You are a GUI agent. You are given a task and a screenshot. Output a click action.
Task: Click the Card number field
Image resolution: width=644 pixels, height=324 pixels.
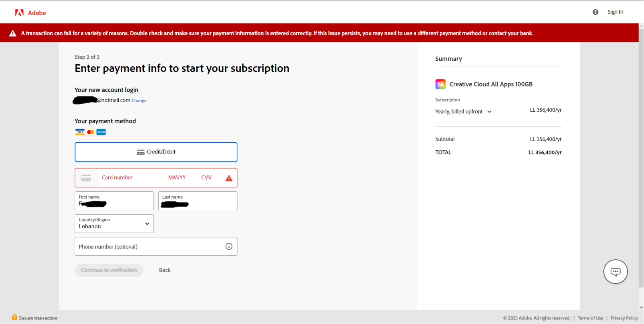click(x=117, y=178)
